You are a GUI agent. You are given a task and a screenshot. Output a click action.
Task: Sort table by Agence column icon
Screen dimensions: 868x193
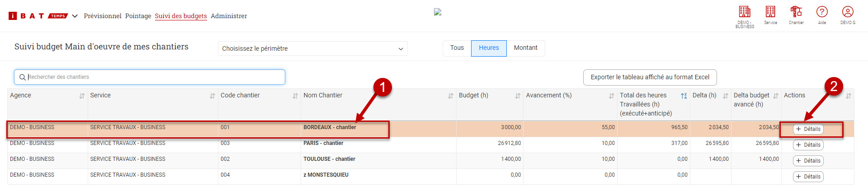(82, 96)
